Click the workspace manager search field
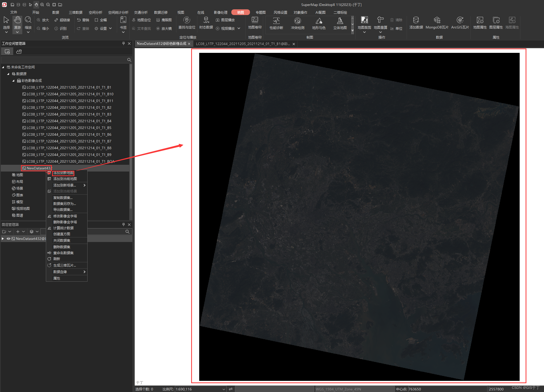 (x=64, y=60)
